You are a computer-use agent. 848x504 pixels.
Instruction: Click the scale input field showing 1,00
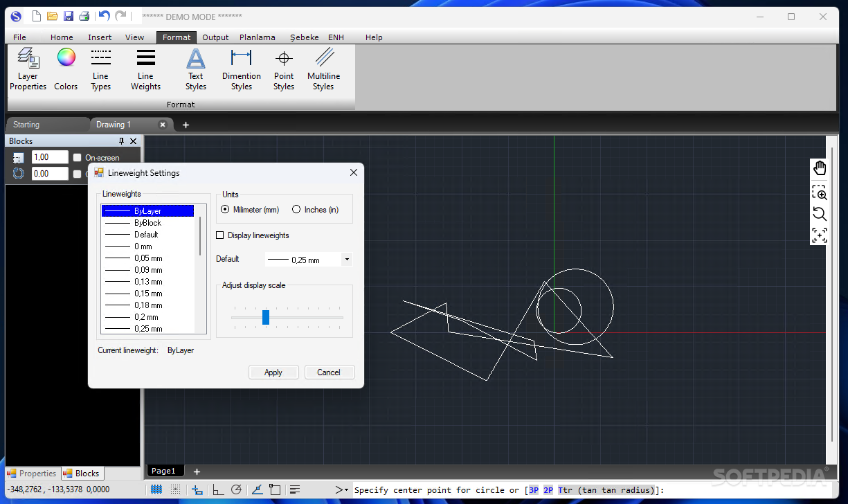50,158
